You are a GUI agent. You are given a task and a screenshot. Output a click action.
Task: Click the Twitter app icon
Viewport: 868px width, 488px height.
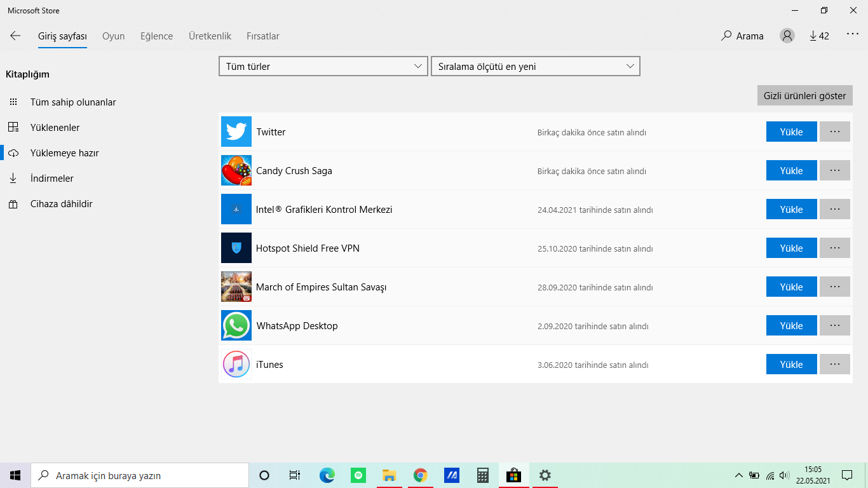pyautogui.click(x=236, y=132)
